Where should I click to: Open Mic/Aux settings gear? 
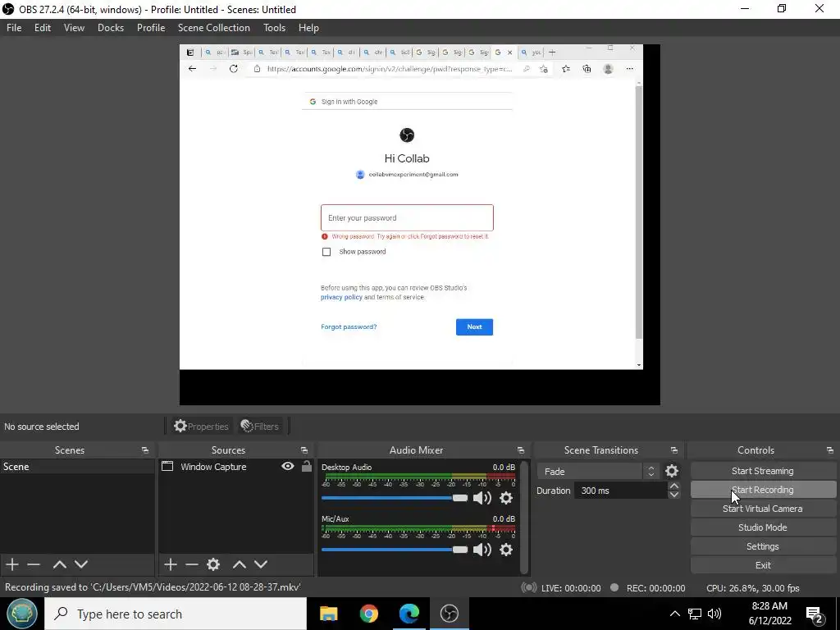[505, 550]
